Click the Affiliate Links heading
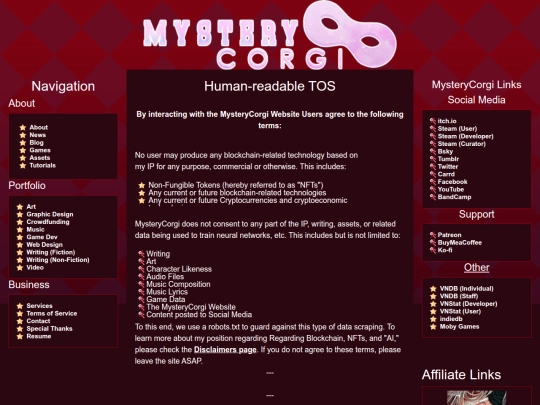 click(x=461, y=375)
